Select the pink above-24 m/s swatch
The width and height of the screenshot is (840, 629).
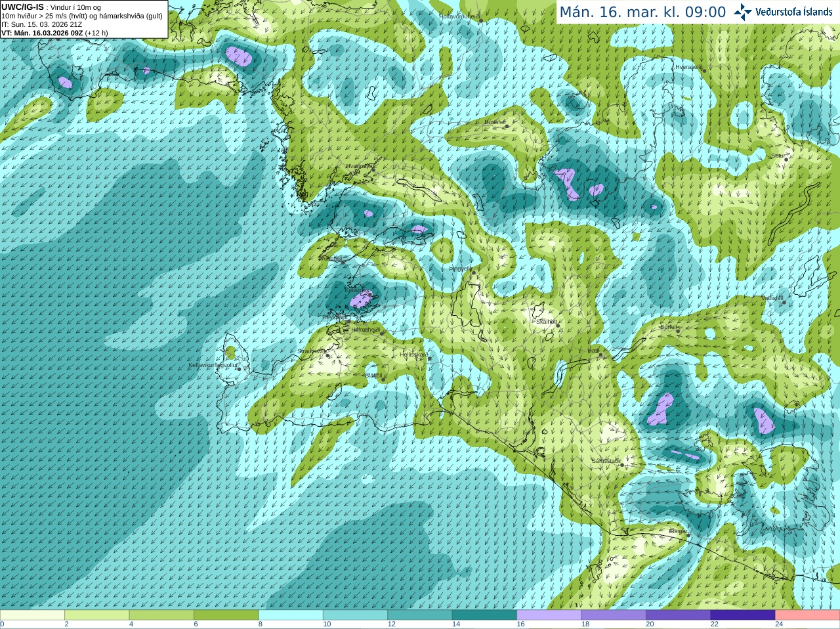[x=808, y=615]
